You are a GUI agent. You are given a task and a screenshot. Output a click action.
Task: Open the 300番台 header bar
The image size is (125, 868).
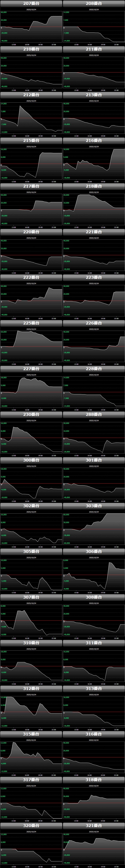31,460
